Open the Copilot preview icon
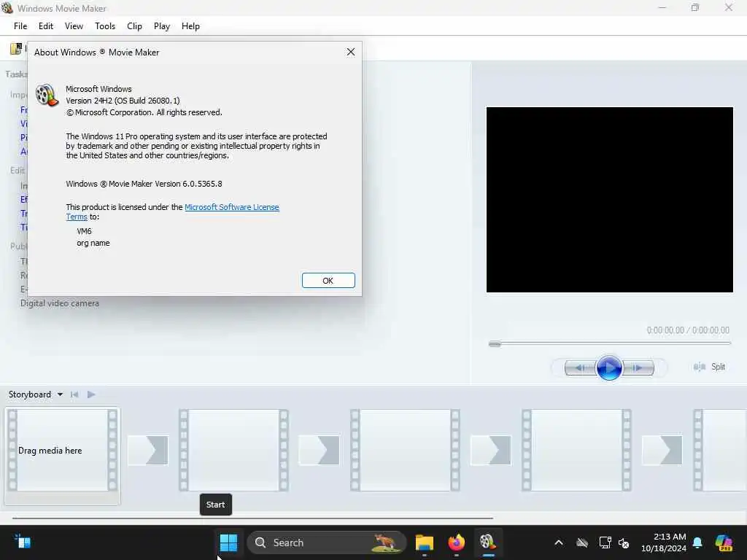The image size is (747, 560). point(724,542)
